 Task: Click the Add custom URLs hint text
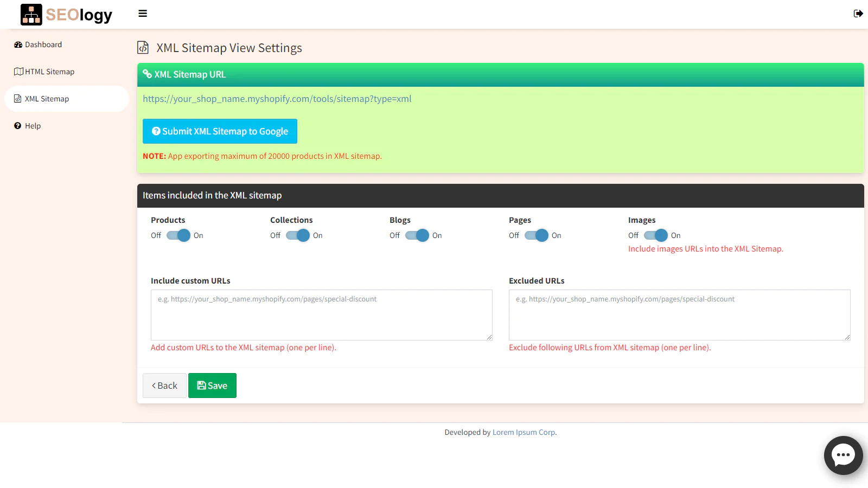[244, 348]
